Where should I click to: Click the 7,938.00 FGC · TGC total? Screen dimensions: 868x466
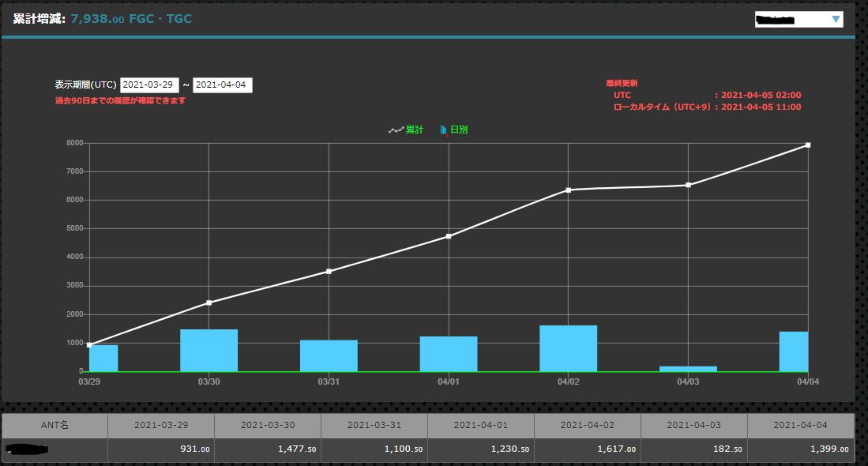131,19
